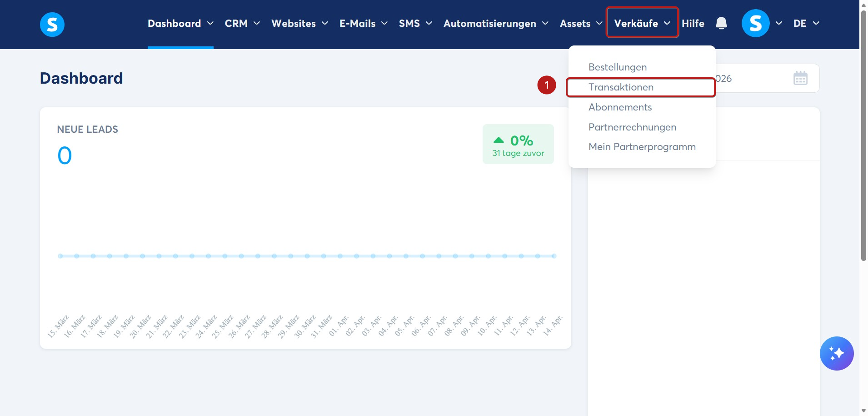Click the systeme.io S logo
Screen dimensions: 868x416
coord(52,24)
